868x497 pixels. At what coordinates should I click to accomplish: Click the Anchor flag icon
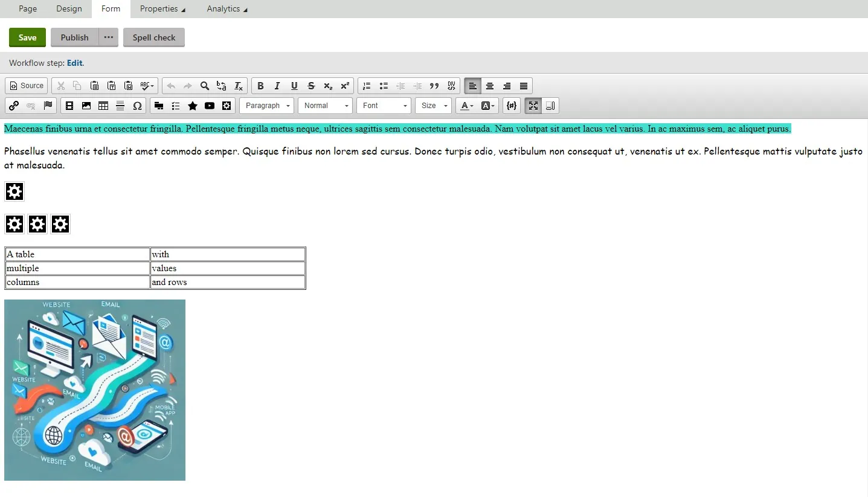[x=48, y=106]
